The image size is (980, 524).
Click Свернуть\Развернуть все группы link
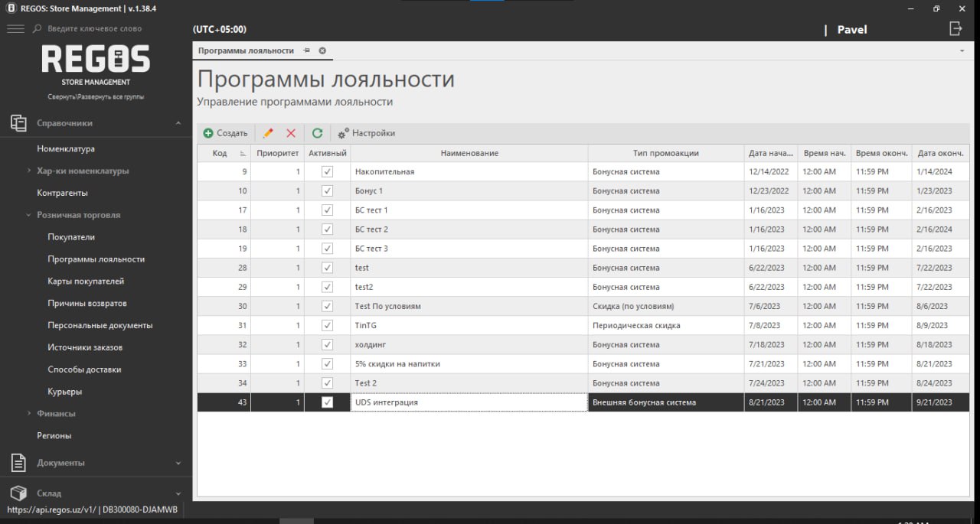click(x=96, y=97)
